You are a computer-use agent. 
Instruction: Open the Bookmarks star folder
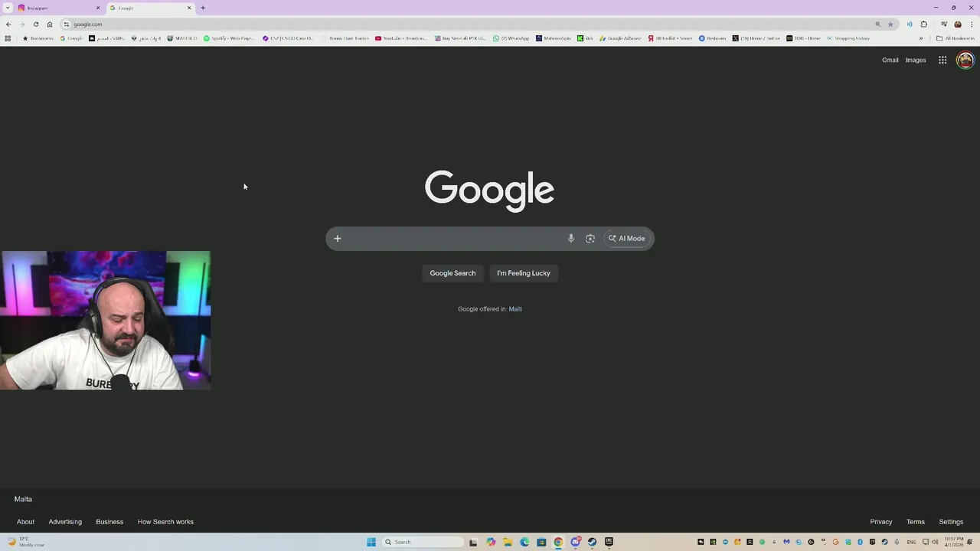38,38
